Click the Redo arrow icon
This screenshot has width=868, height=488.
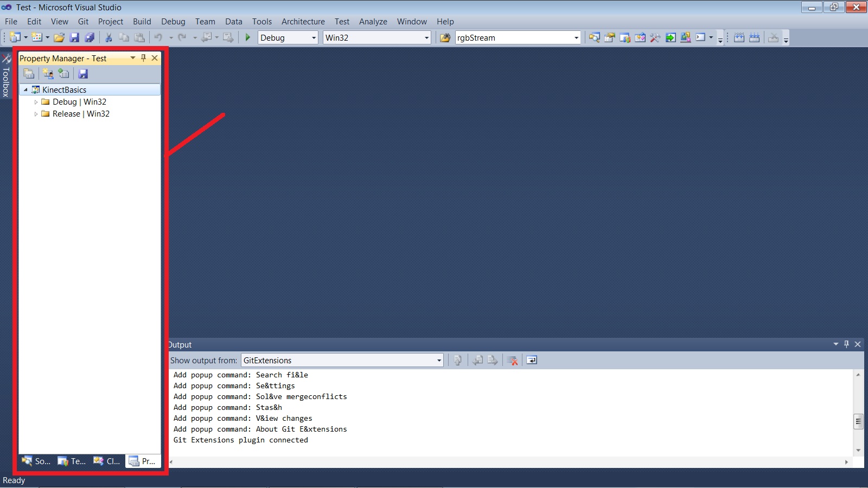182,37
